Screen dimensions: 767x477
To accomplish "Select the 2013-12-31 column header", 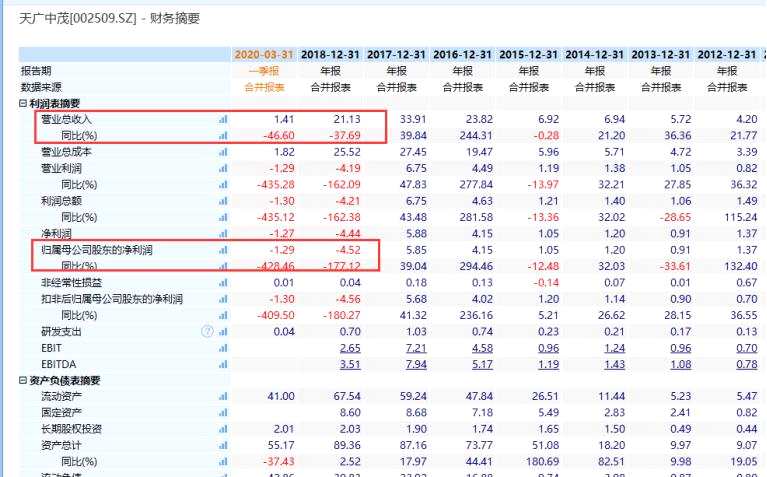I will point(661,54).
